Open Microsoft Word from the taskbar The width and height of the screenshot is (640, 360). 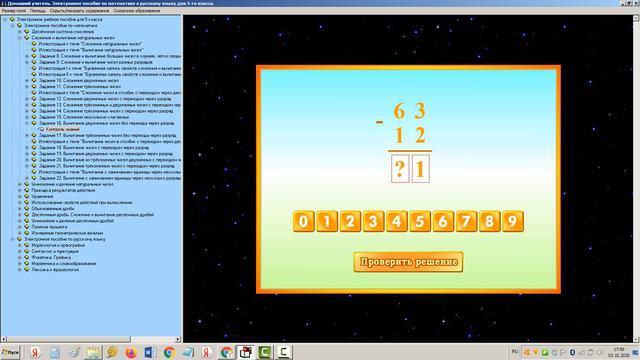click(150, 352)
